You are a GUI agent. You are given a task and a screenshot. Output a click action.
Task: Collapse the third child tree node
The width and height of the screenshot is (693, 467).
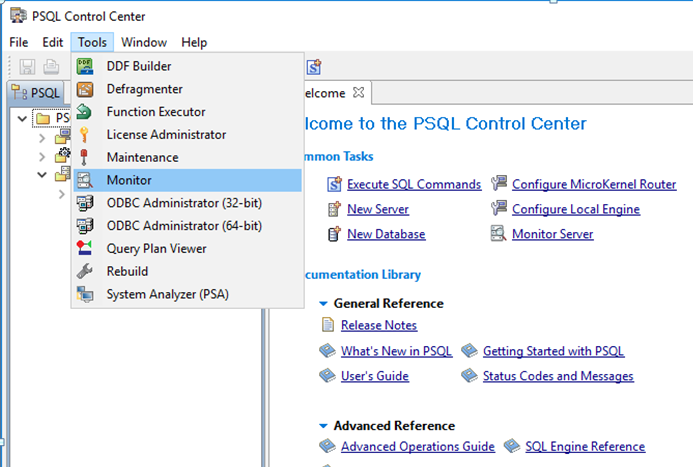click(42, 175)
